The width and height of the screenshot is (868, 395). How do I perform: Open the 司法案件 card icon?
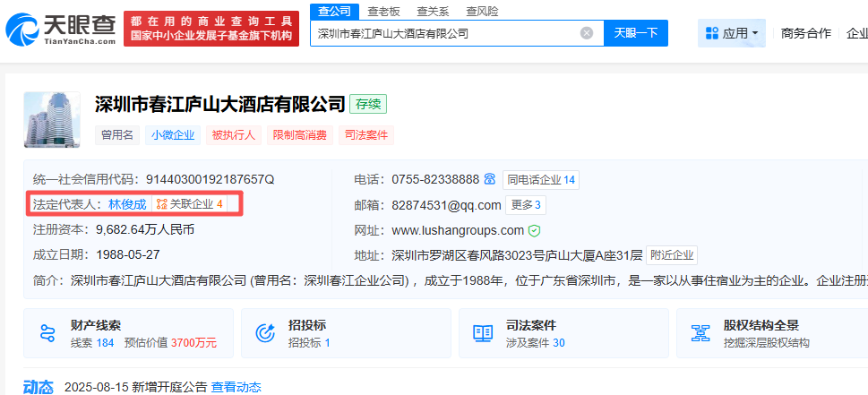click(x=483, y=333)
